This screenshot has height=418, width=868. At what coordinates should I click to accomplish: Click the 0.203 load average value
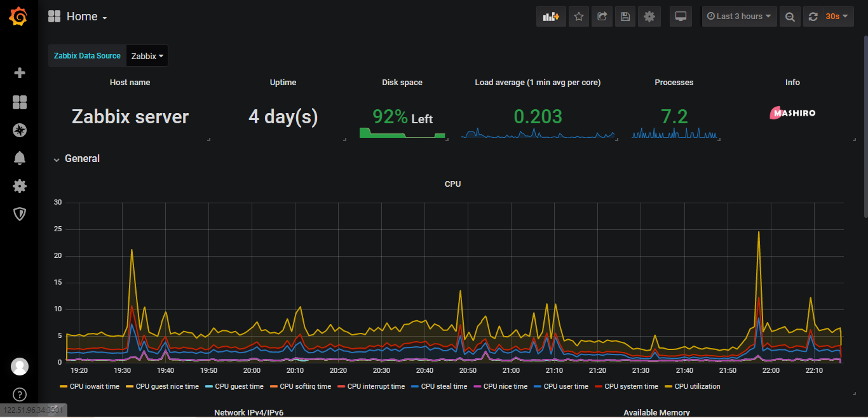pyautogui.click(x=538, y=117)
